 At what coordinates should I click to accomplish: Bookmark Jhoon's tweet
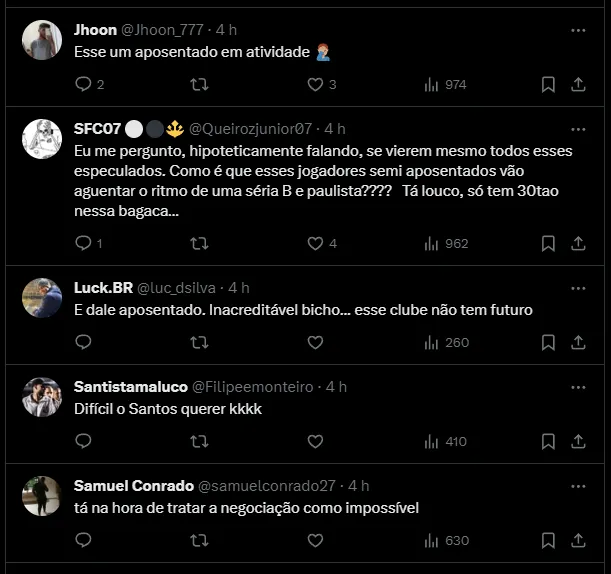(548, 85)
